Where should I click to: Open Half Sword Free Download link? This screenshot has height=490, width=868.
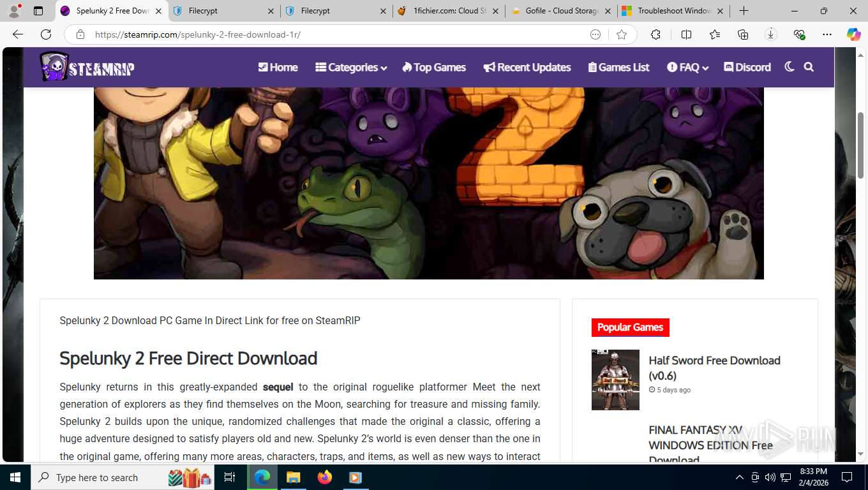[x=714, y=368]
